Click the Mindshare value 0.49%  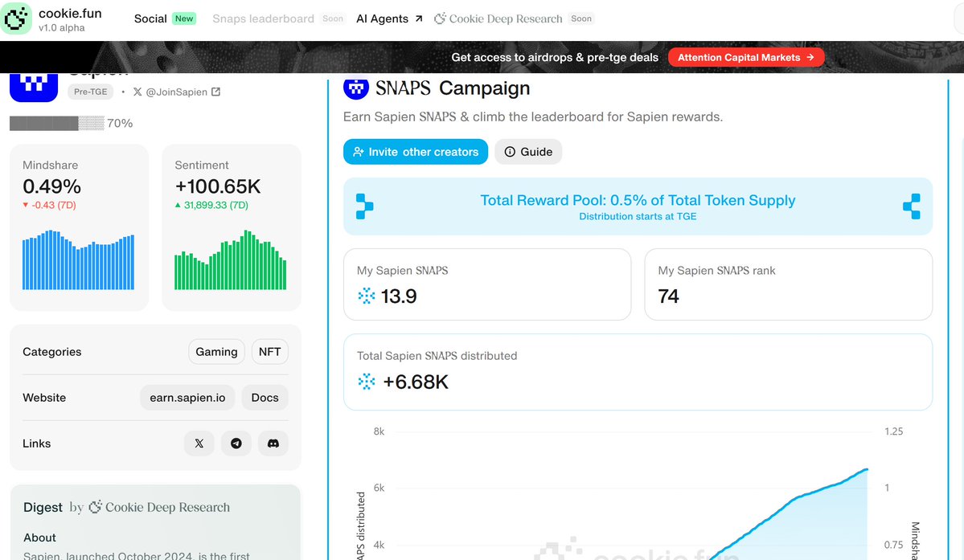(51, 186)
